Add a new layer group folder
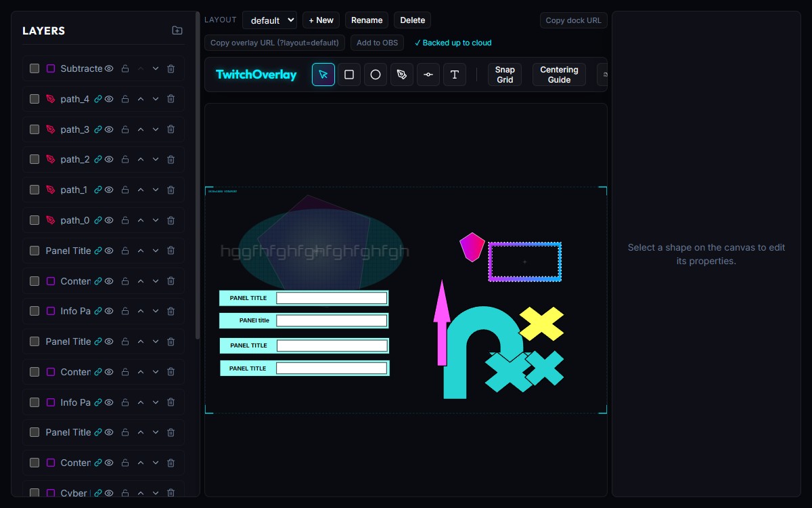This screenshot has width=812, height=508. pyautogui.click(x=177, y=30)
